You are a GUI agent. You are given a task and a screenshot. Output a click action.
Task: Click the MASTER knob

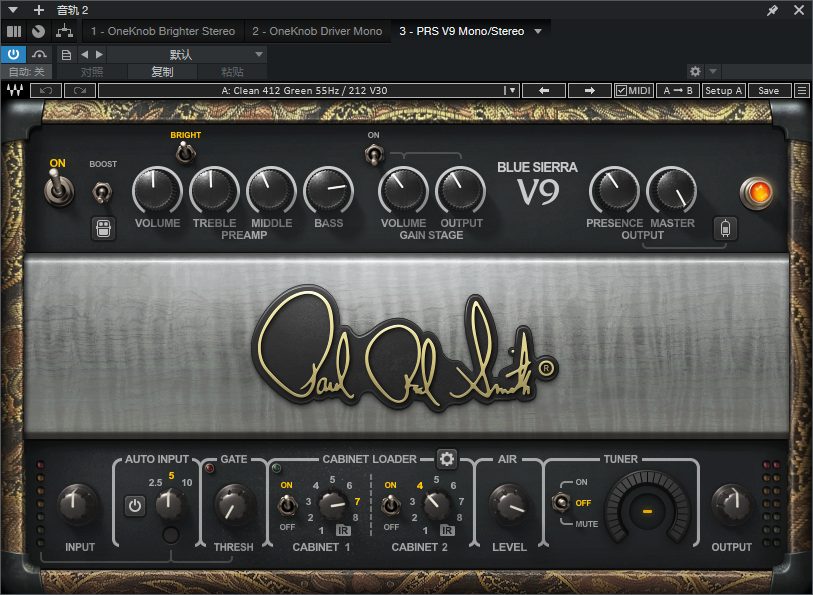click(x=671, y=191)
